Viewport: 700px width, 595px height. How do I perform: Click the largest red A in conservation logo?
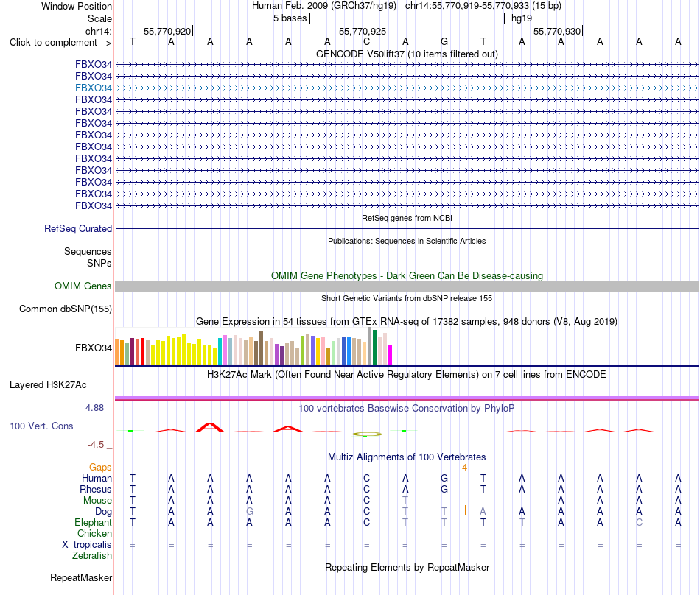click(x=210, y=427)
